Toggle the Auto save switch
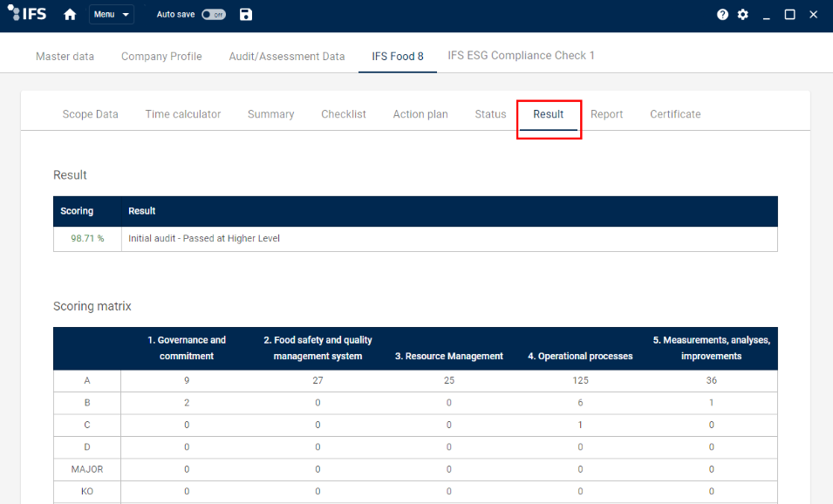The width and height of the screenshot is (833, 504). click(214, 14)
